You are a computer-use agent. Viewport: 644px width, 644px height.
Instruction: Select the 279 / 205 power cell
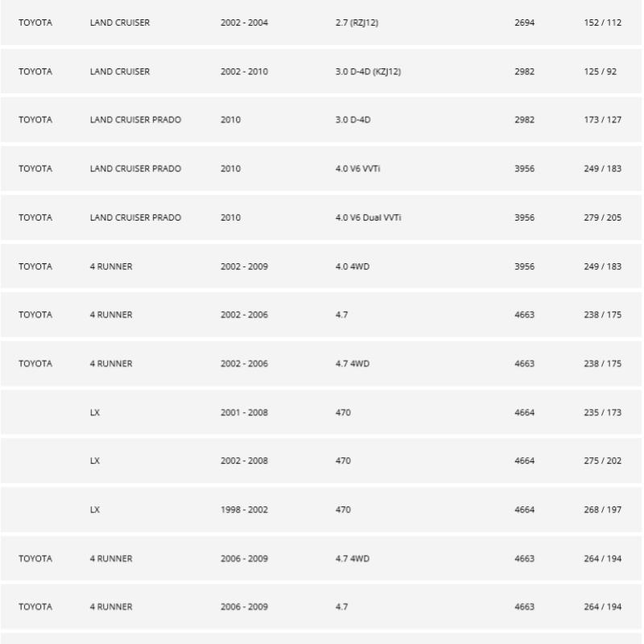point(602,217)
